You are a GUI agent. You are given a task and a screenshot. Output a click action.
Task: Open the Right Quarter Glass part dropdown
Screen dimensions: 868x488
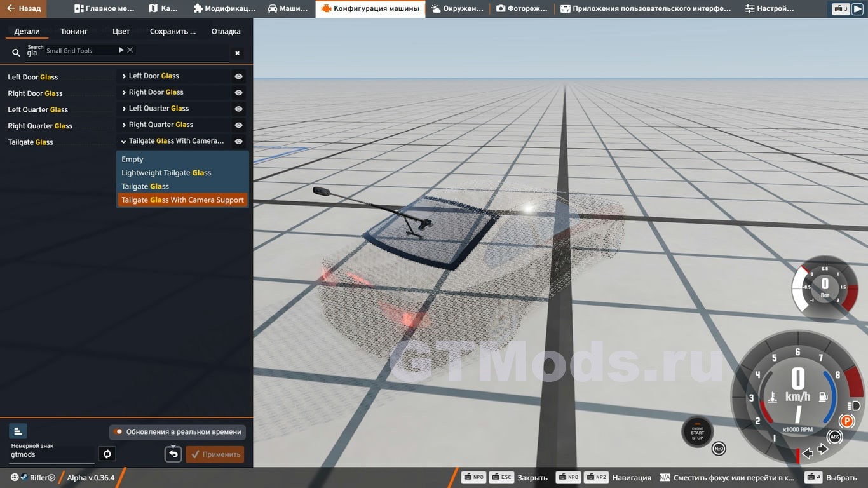tap(173, 125)
